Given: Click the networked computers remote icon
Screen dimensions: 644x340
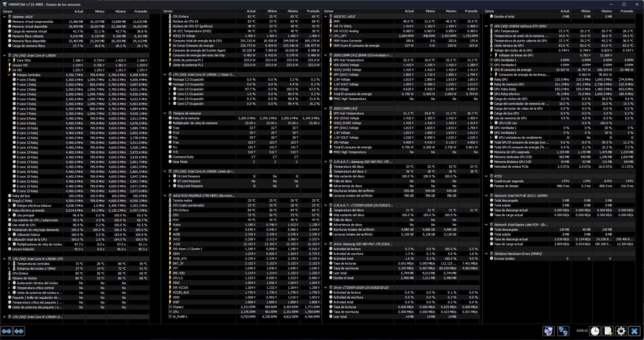Looking at the screenshot, I should (563, 331).
